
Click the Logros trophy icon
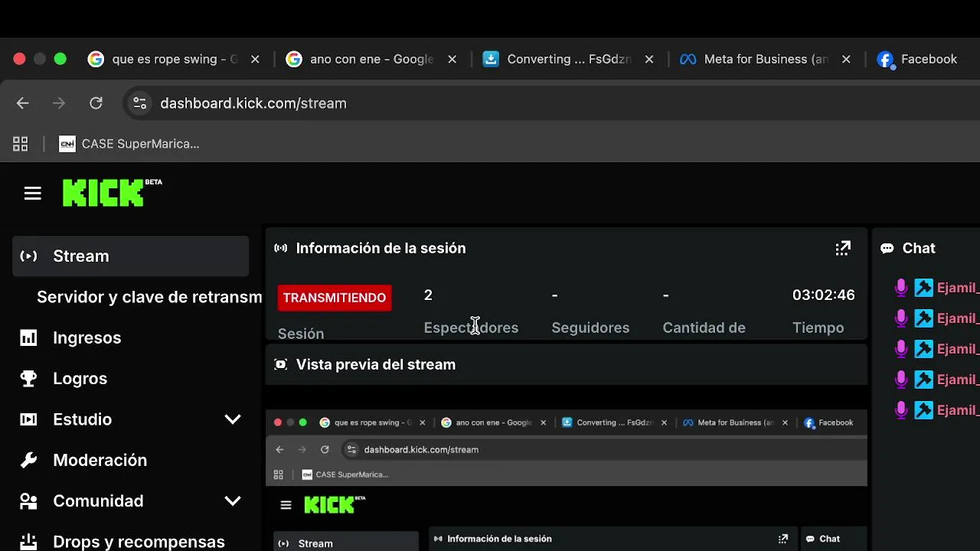click(x=28, y=379)
